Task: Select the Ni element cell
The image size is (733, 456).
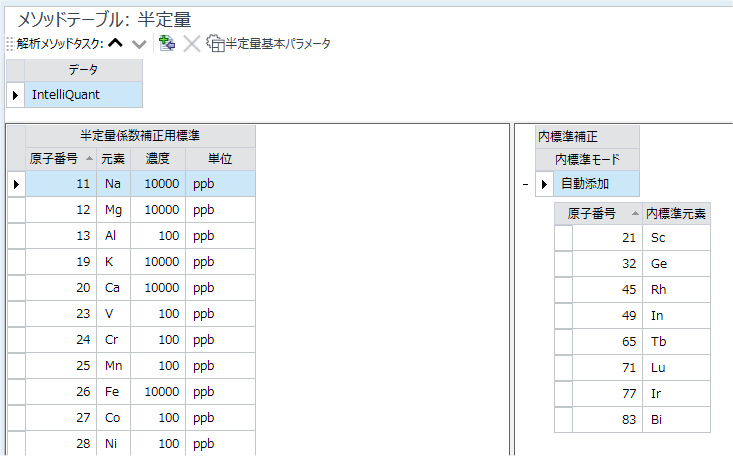Action: point(113,443)
